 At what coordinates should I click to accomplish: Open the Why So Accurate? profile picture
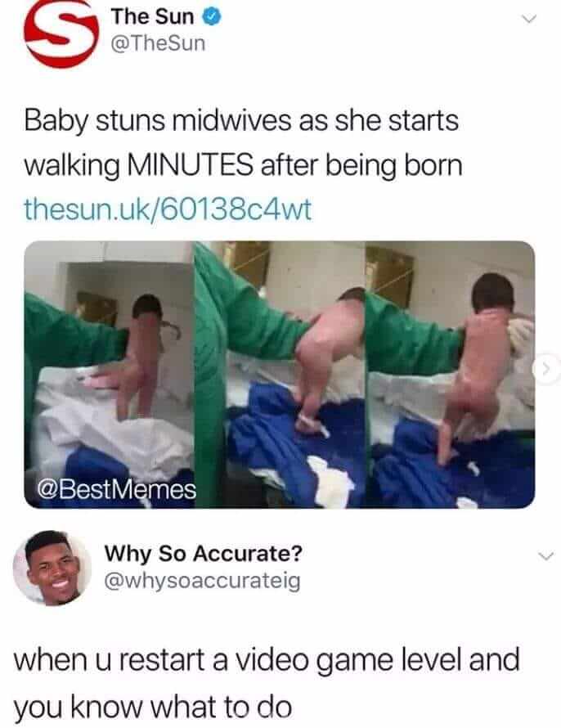point(52,568)
